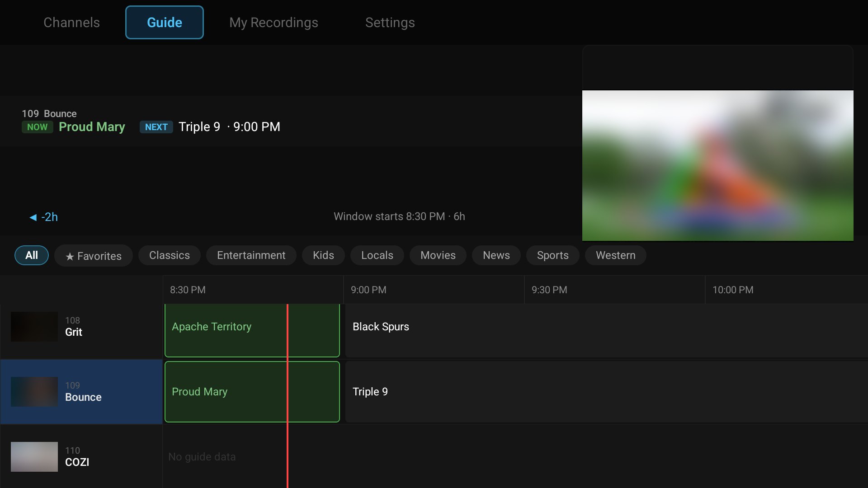Filter guide by Favorites

coord(94,256)
